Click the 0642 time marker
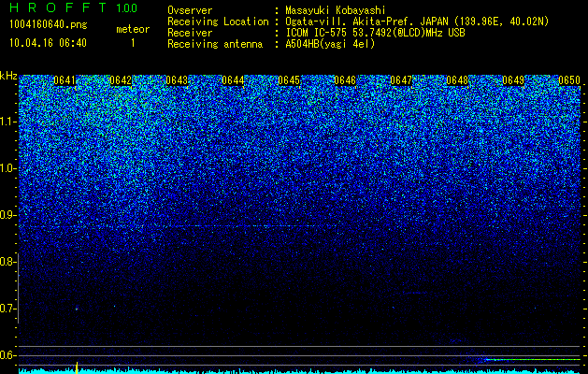 [x=121, y=80]
